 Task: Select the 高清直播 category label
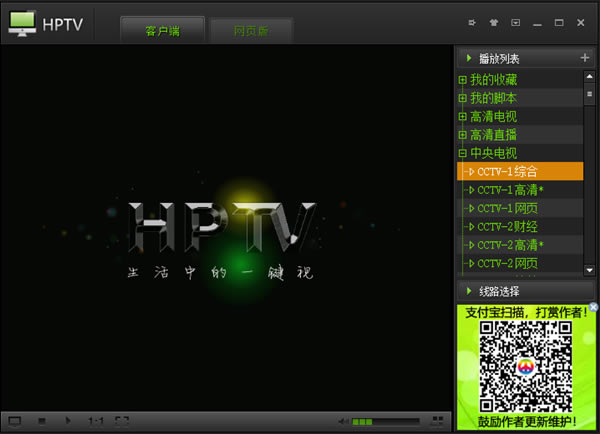point(494,135)
